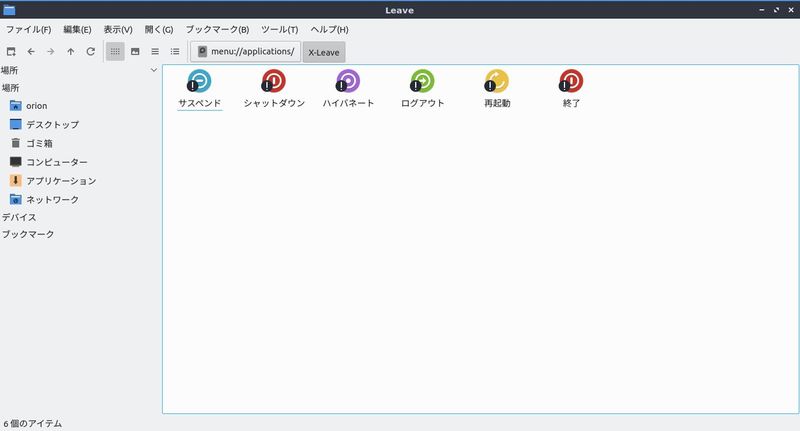
Task: Go up to the parent folder
Action: pos(70,51)
